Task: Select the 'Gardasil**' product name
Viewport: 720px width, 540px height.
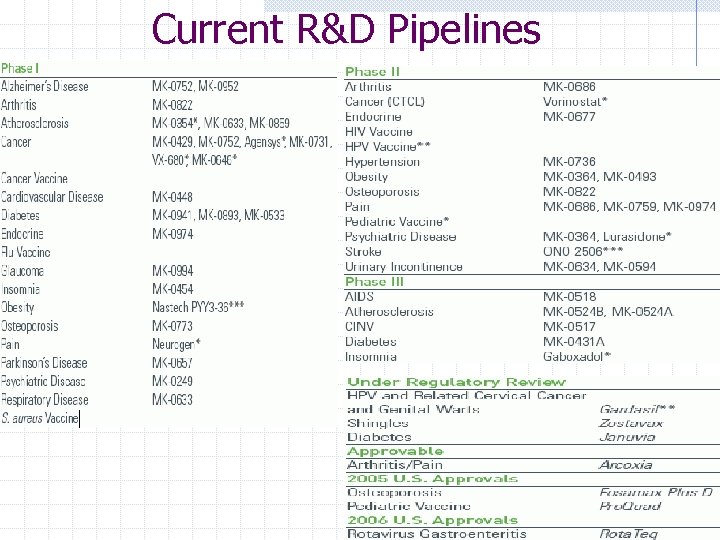Action: (637, 409)
